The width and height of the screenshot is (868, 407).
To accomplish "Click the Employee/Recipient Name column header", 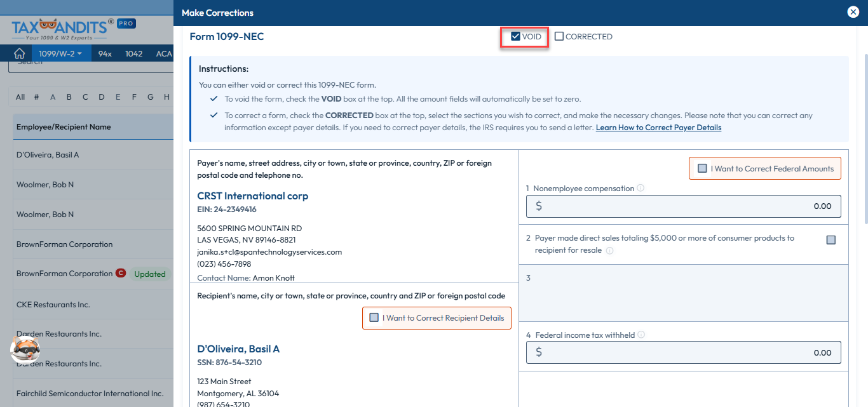I will tap(64, 127).
